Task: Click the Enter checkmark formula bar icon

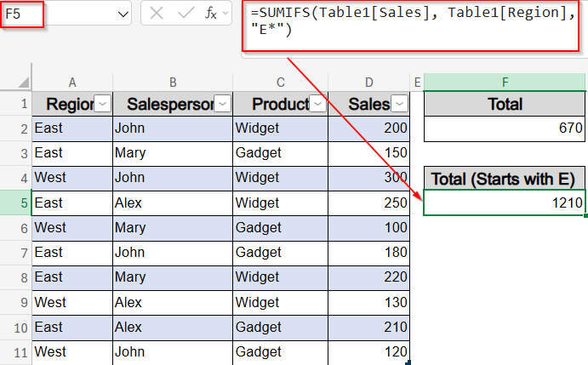Action: 186,14
